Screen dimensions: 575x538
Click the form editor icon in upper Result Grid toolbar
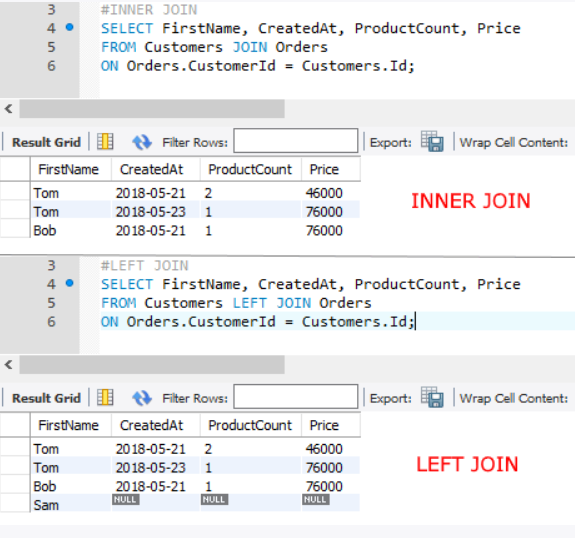[x=105, y=142]
